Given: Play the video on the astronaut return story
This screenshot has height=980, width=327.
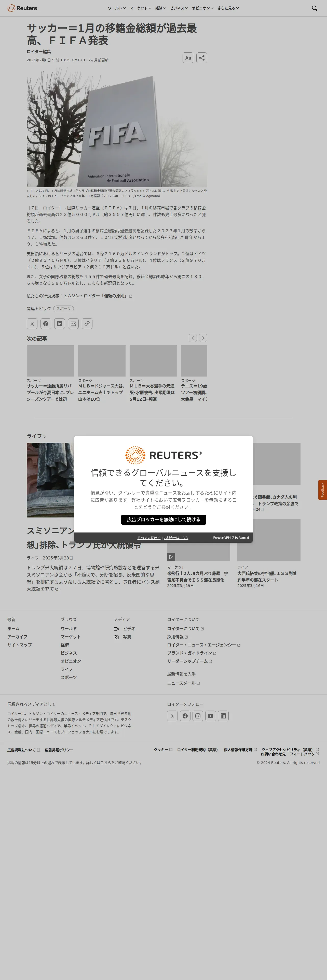Looking at the screenshot, I should [171, 557].
